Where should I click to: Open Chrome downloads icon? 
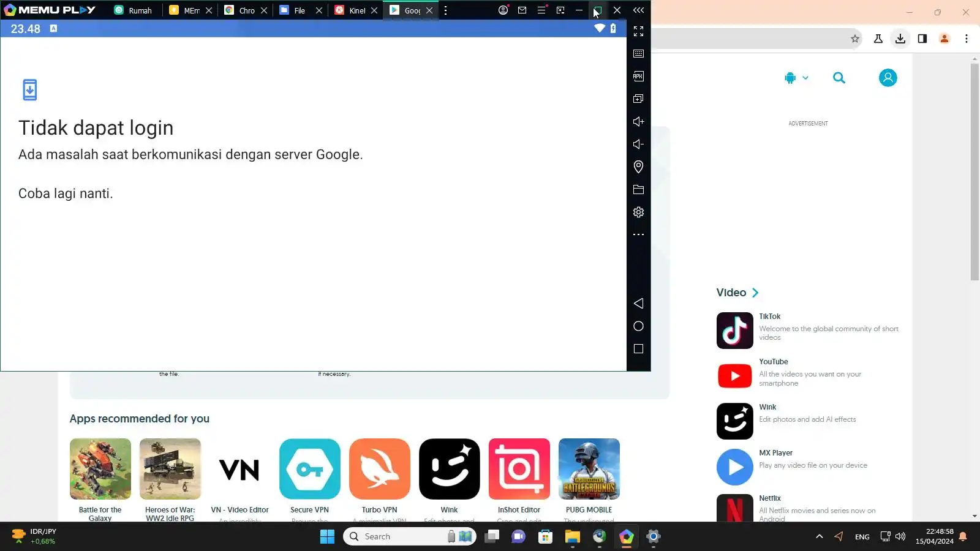(x=900, y=39)
